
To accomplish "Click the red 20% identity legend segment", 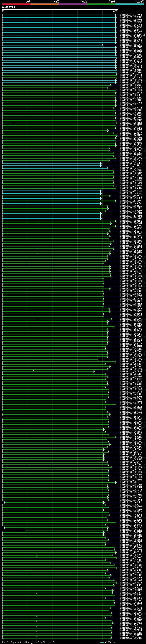I will point(16,4).
